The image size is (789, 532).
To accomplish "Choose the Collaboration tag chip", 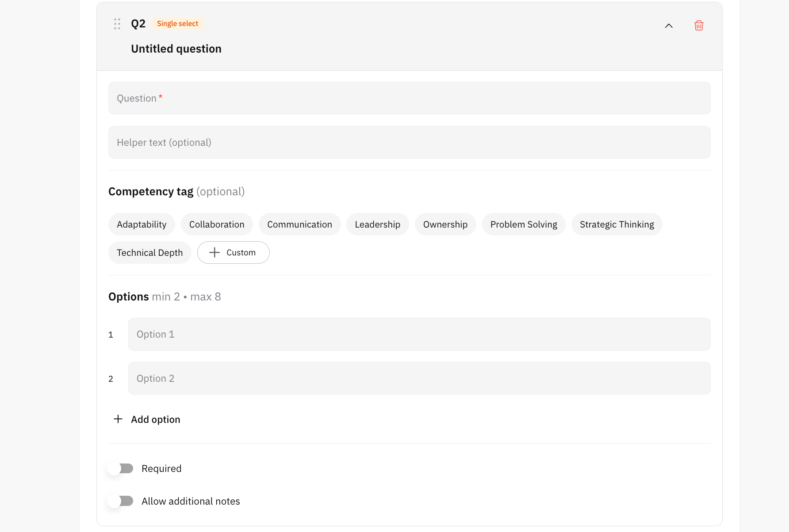I will click(x=217, y=224).
